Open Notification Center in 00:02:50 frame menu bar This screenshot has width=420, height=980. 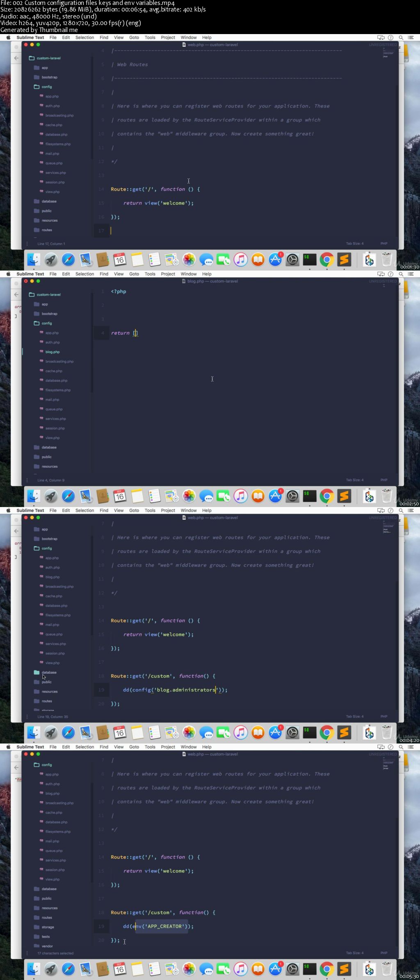pyautogui.click(x=411, y=274)
